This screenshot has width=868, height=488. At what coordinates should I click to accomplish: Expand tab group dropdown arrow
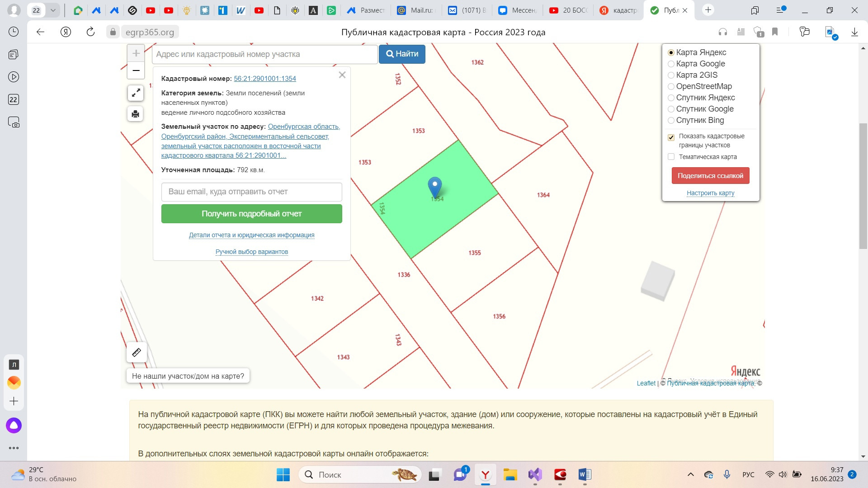53,10
